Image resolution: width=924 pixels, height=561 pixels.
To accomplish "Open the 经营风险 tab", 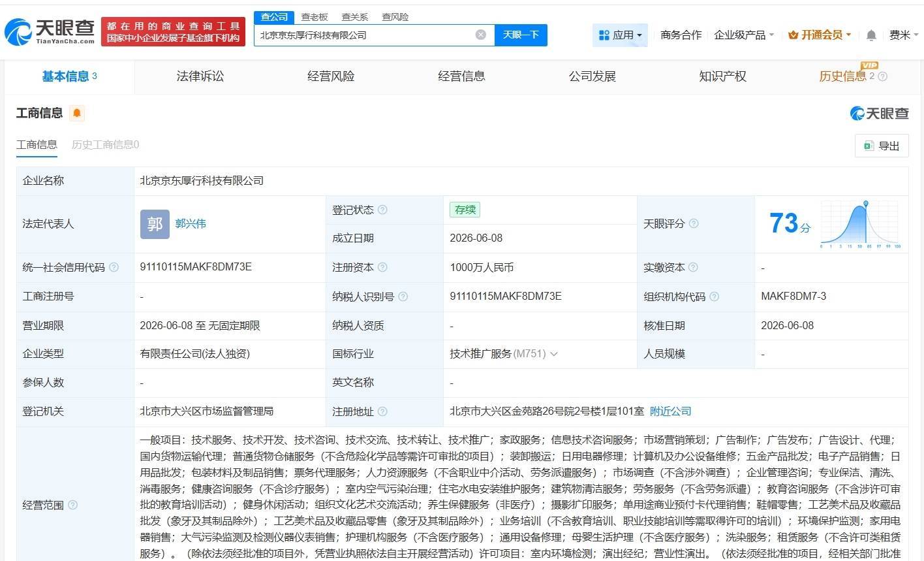I will [x=331, y=76].
